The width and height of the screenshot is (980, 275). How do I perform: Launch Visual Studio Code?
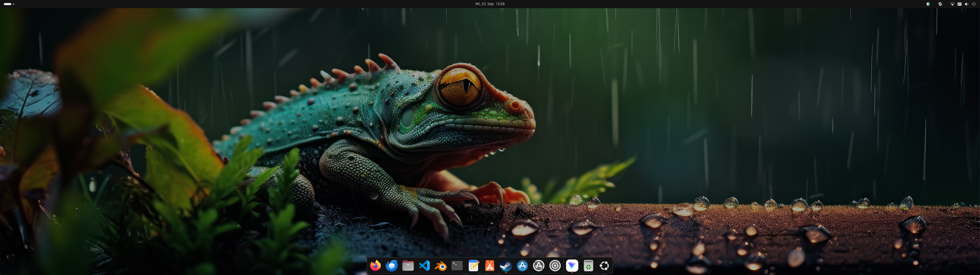[x=424, y=266]
